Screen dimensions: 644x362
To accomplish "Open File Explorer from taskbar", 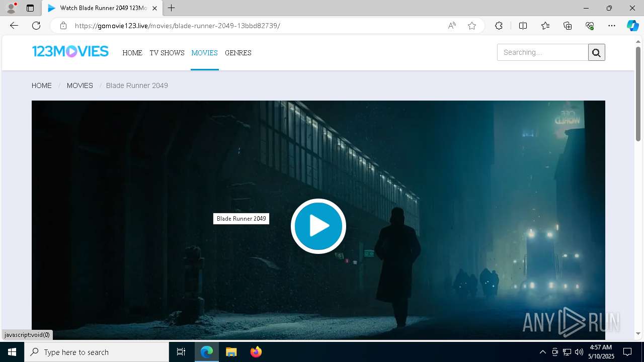I will click(231, 352).
